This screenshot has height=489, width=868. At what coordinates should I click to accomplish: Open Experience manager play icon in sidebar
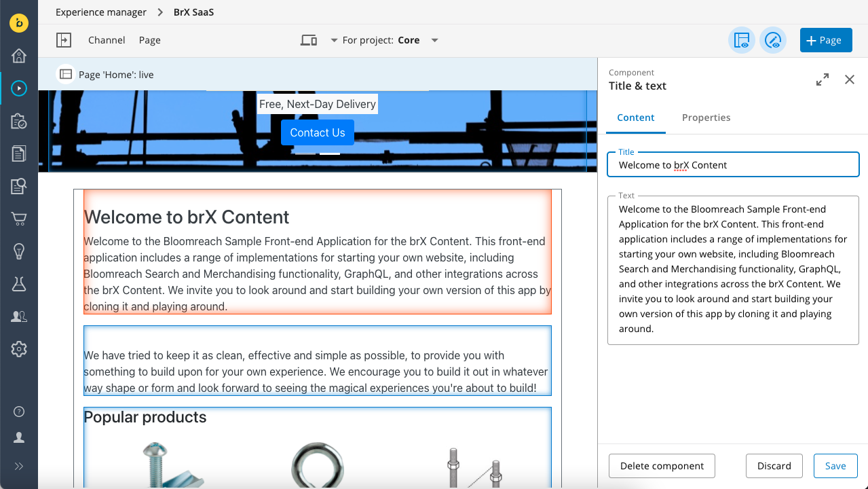click(x=19, y=88)
